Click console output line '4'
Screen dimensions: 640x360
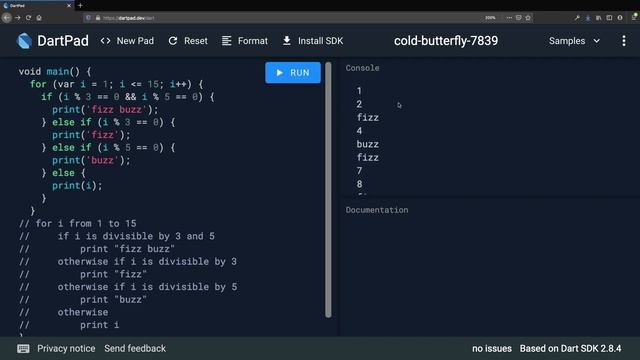[359, 131]
